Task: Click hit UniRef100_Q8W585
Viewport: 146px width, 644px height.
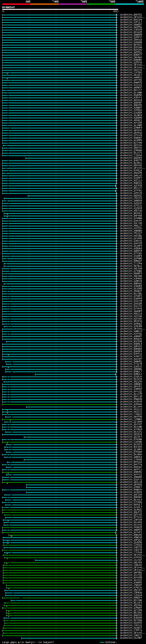Action: click(x=131, y=35)
